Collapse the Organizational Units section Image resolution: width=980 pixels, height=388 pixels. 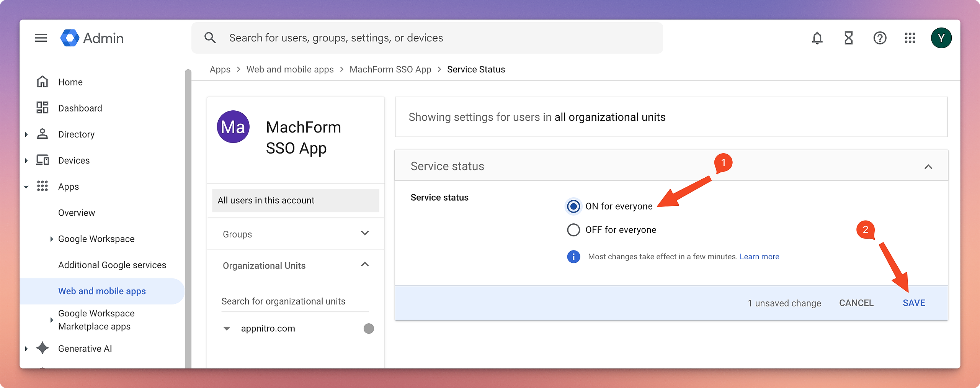(364, 265)
